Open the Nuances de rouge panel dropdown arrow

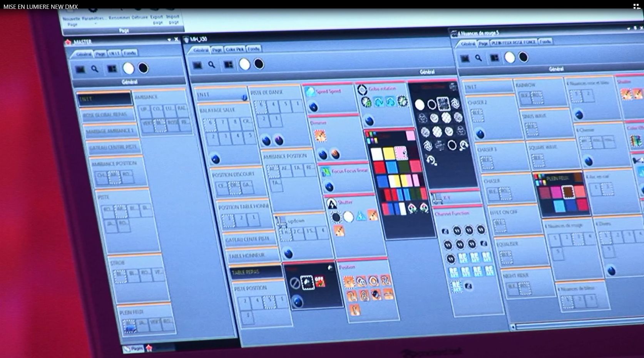629,28
